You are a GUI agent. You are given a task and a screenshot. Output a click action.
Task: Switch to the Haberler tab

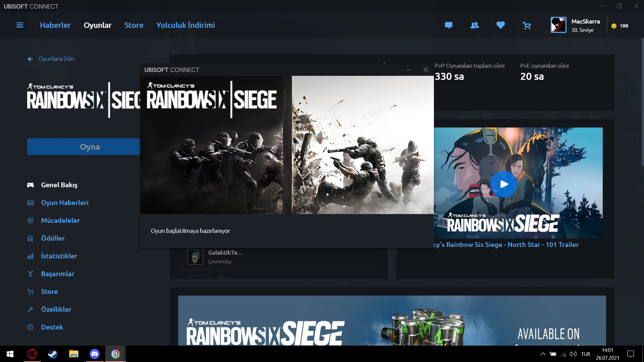click(55, 25)
